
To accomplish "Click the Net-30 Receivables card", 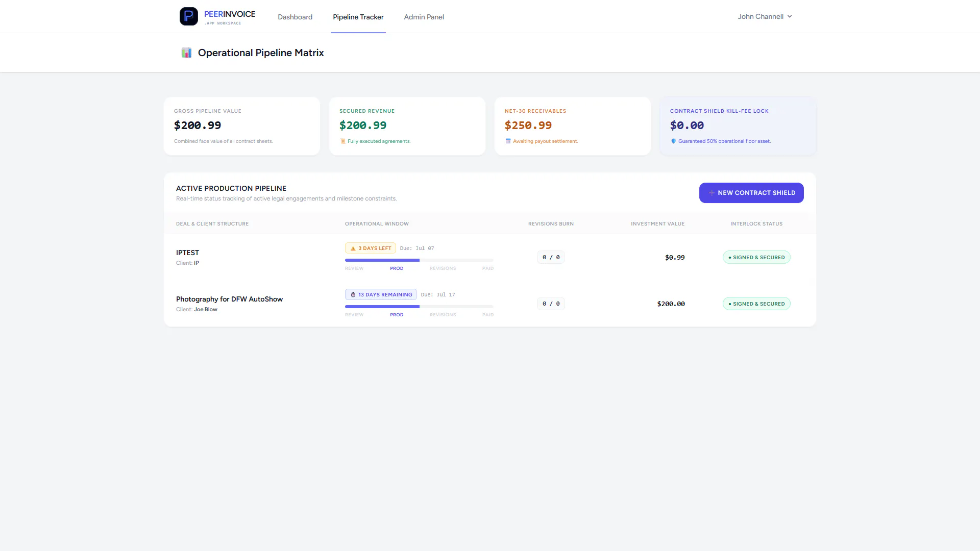I will coord(573,126).
